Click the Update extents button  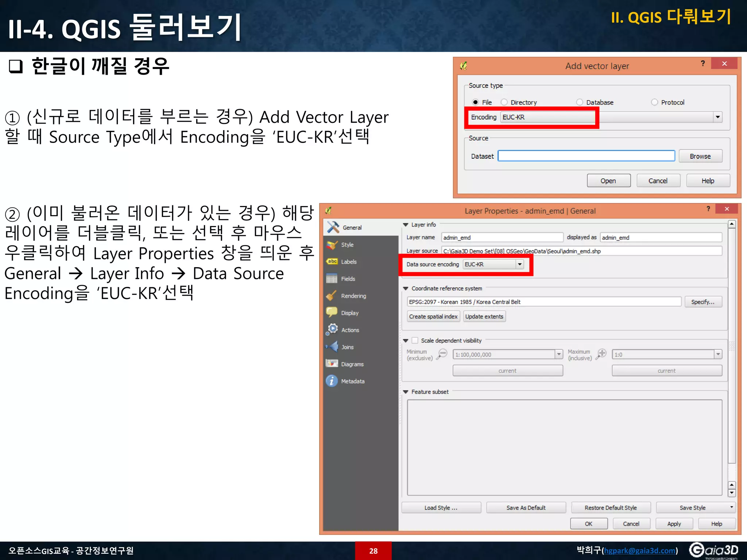click(x=484, y=316)
